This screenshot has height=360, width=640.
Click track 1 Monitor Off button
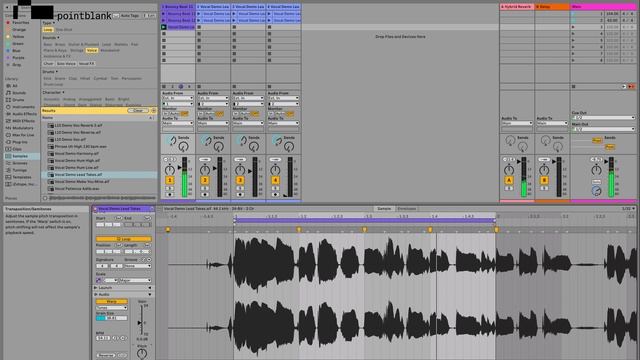pyautogui.click(x=184, y=113)
